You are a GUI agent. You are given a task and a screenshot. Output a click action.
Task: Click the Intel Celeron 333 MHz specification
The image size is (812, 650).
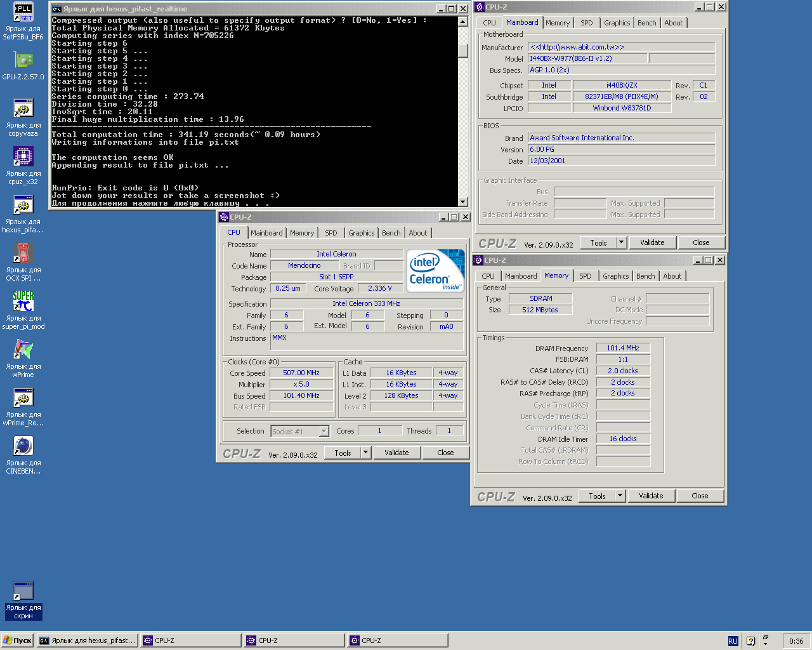[367, 303]
